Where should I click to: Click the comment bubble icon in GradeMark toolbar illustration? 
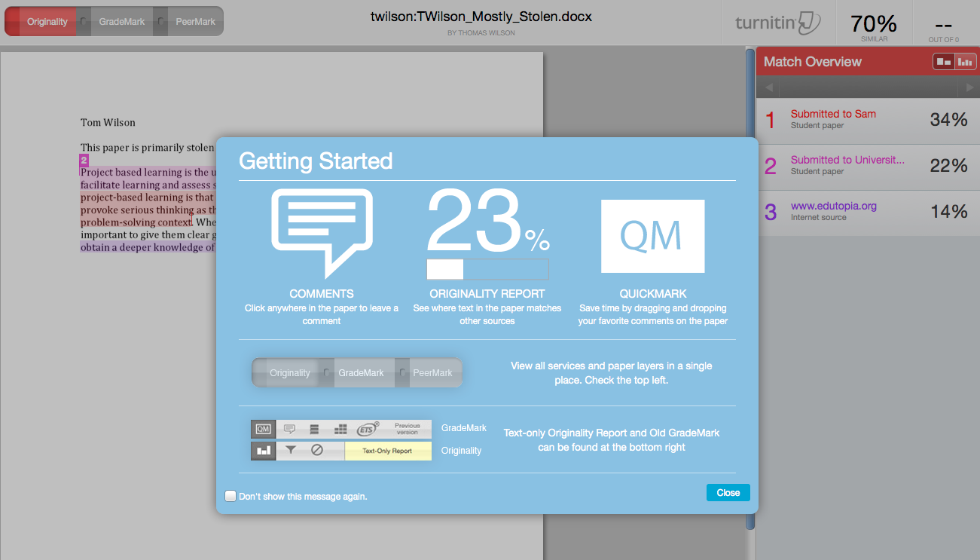(289, 429)
